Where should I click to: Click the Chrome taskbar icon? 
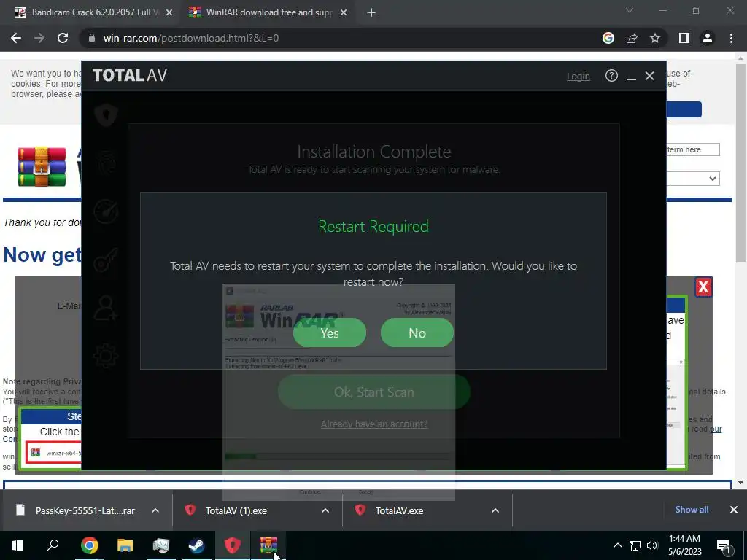89,545
